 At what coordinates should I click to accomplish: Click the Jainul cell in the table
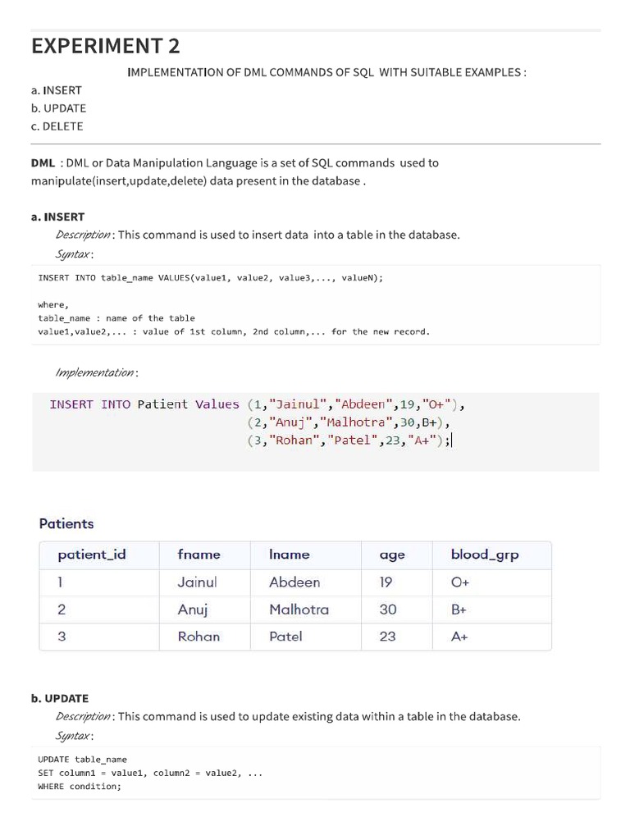(x=197, y=582)
